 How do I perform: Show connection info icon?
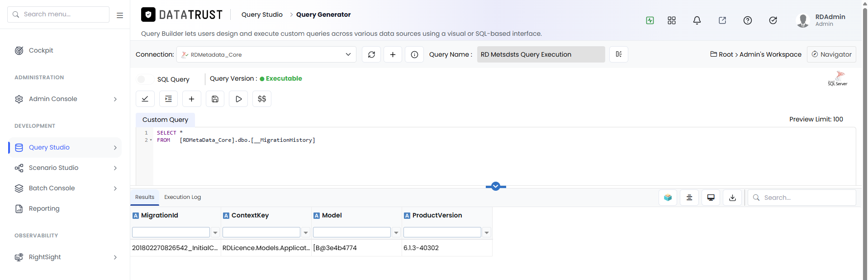coord(414,54)
